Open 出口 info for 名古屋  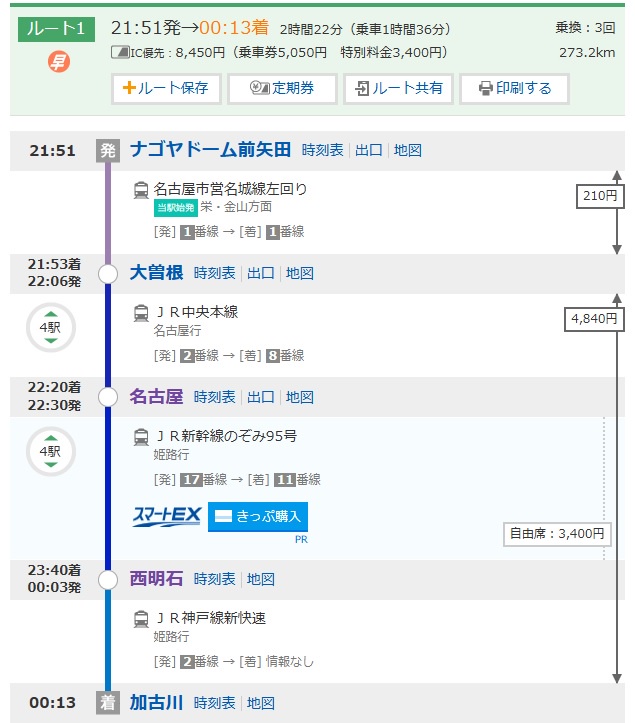(261, 397)
